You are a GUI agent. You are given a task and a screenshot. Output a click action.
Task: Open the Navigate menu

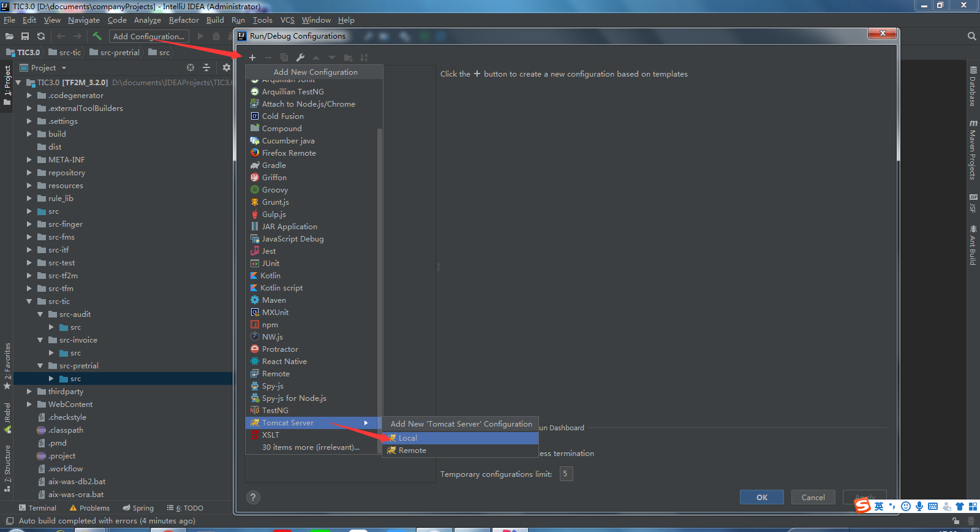click(84, 20)
